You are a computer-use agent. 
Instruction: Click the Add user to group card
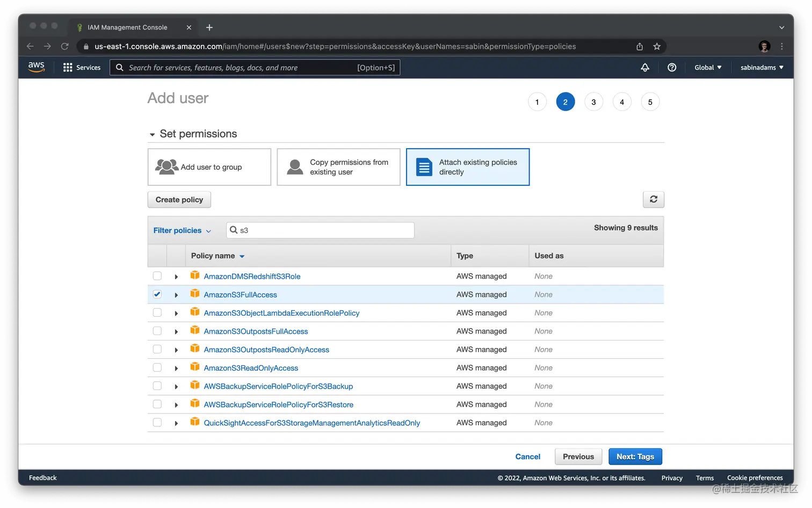(x=209, y=166)
